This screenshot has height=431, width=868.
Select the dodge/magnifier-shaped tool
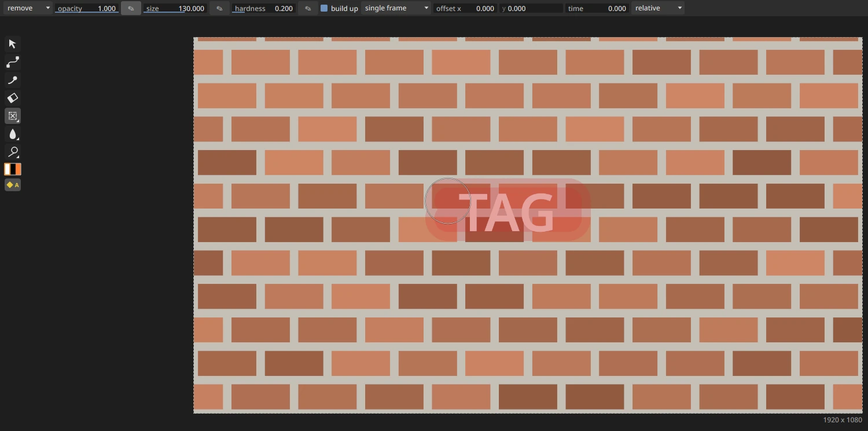(13, 152)
